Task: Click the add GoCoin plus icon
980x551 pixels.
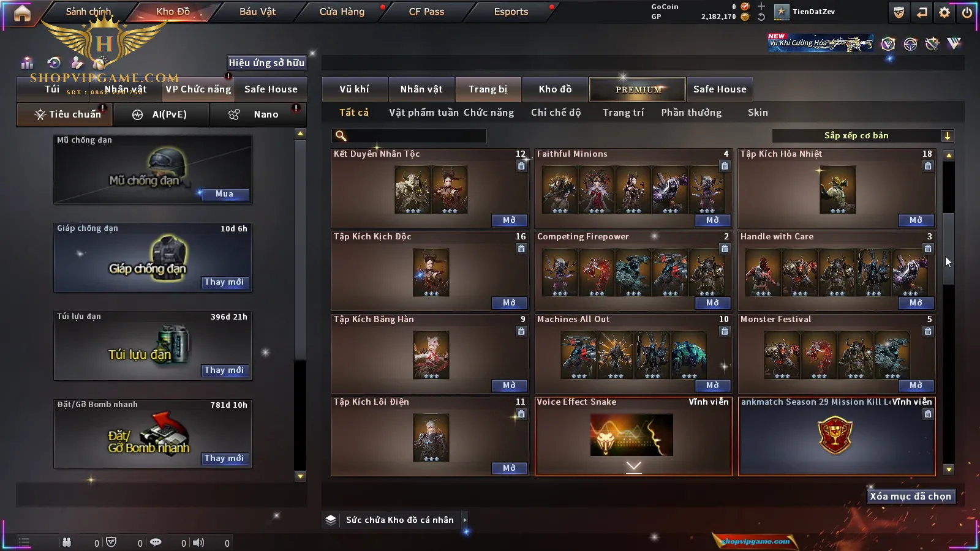Action: pos(761,6)
